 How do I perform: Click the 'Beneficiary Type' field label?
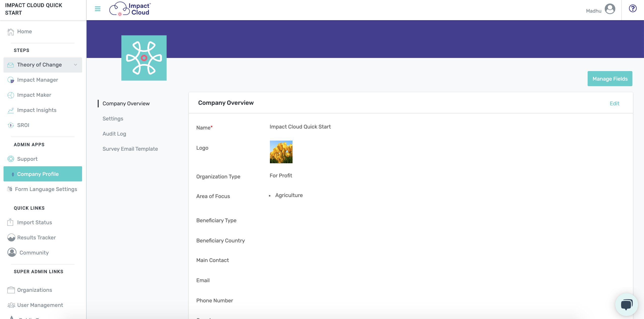click(x=216, y=220)
